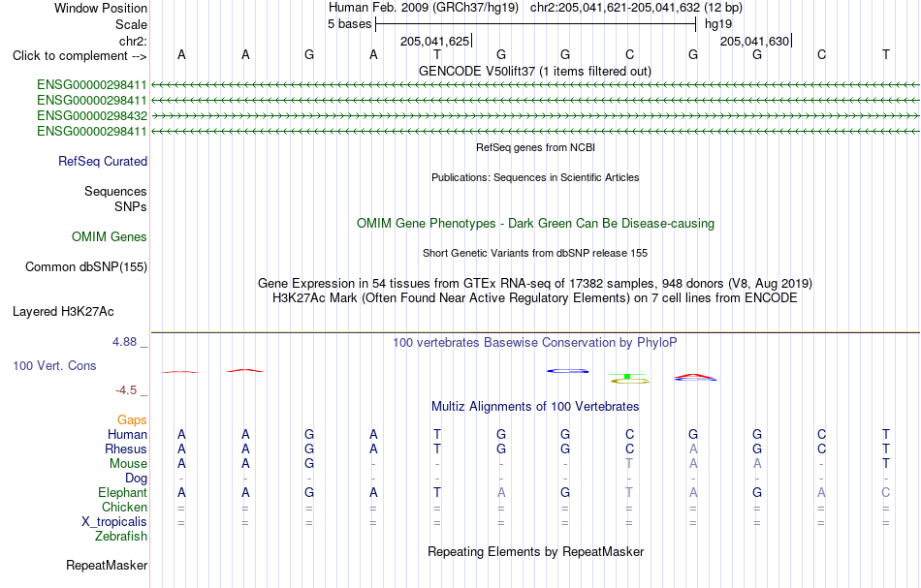Click the right-pointing arrow line of ENSG00000298432
The height and width of the screenshot is (588, 921).
coord(535,116)
